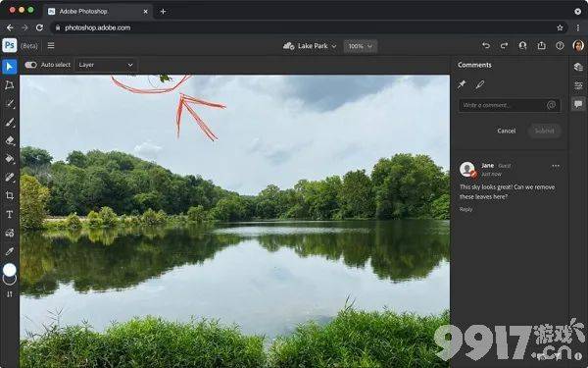This screenshot has height=368, width=588.
Task: Select the Brush tool
Action: point(10,122)
